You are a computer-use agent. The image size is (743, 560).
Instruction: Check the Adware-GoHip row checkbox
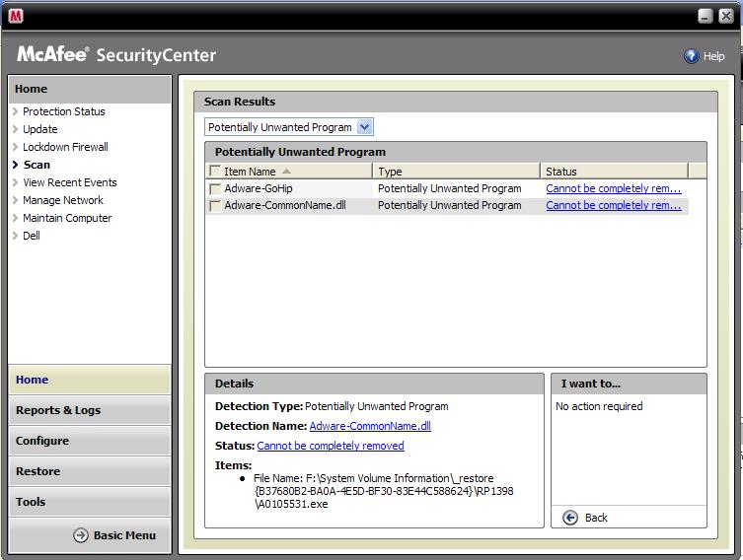click(215, 188)
